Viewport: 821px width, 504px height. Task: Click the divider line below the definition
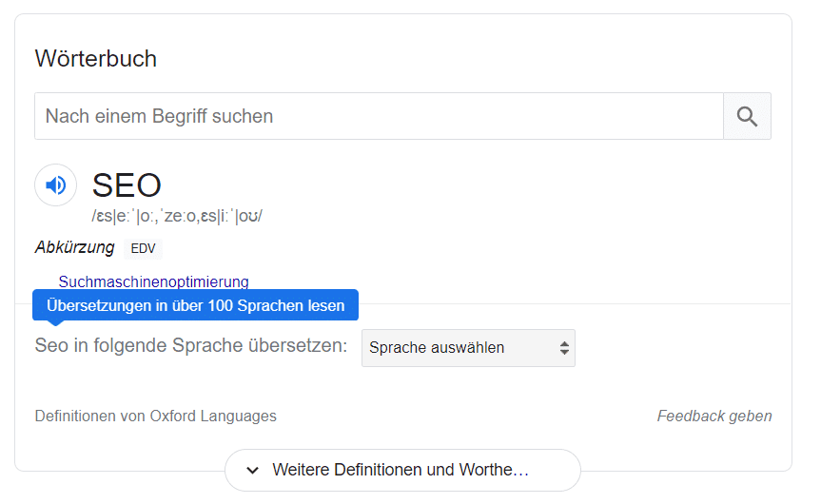(571, 304)
